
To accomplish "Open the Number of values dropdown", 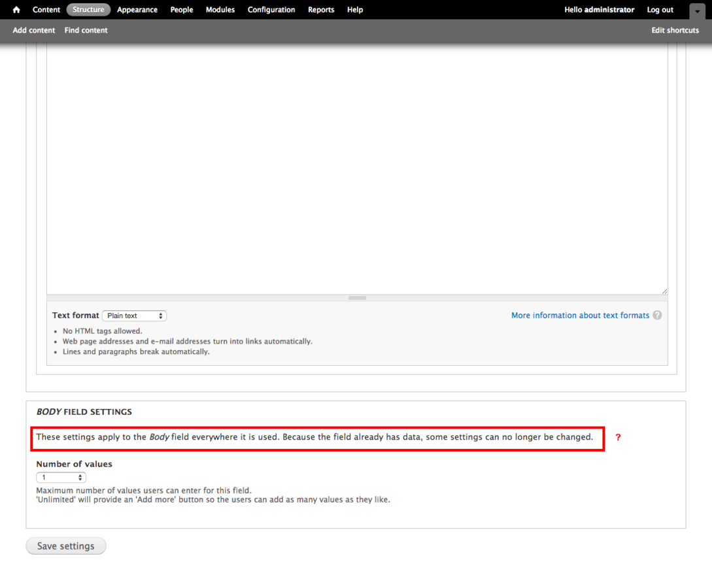I will point(61,478).
